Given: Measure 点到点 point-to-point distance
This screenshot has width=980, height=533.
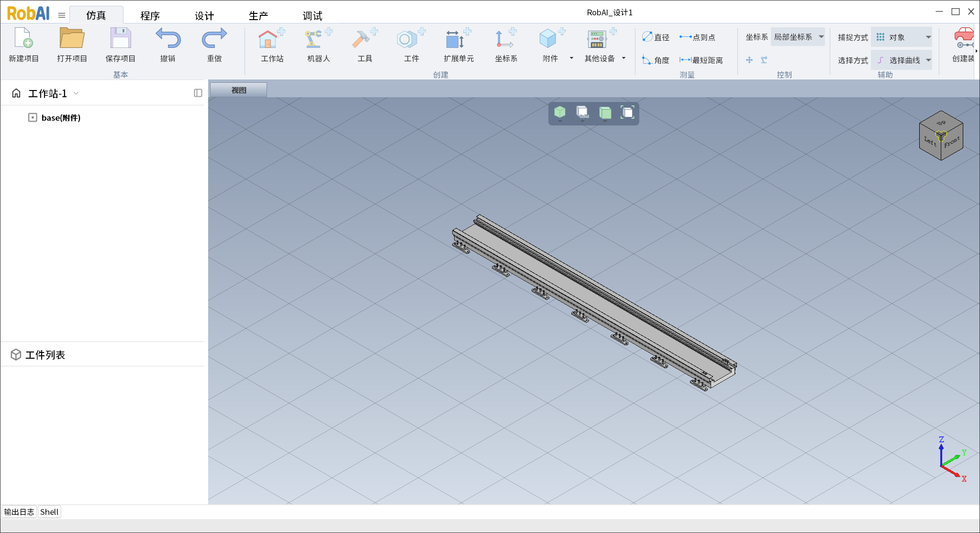Looking at the screenshot, I should (697, 37).
